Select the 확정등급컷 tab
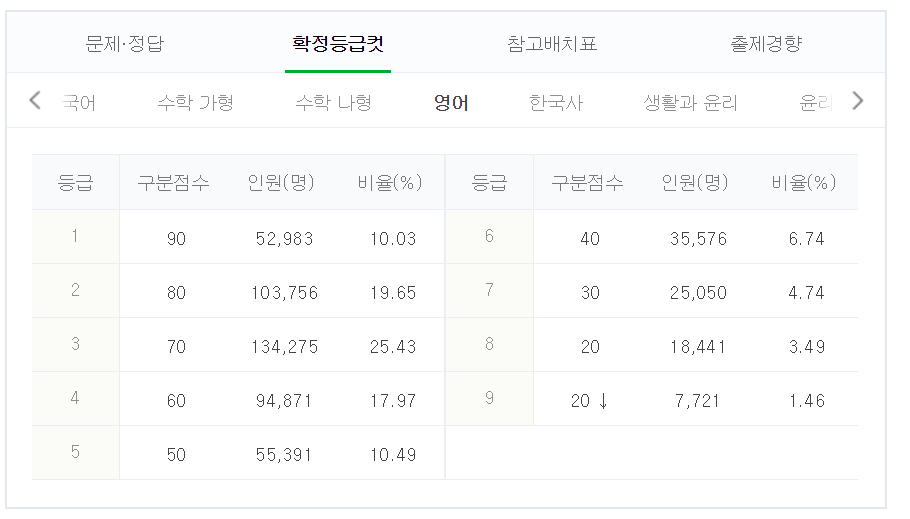Viewport: 910px width, 519px height. click(338, 44)
